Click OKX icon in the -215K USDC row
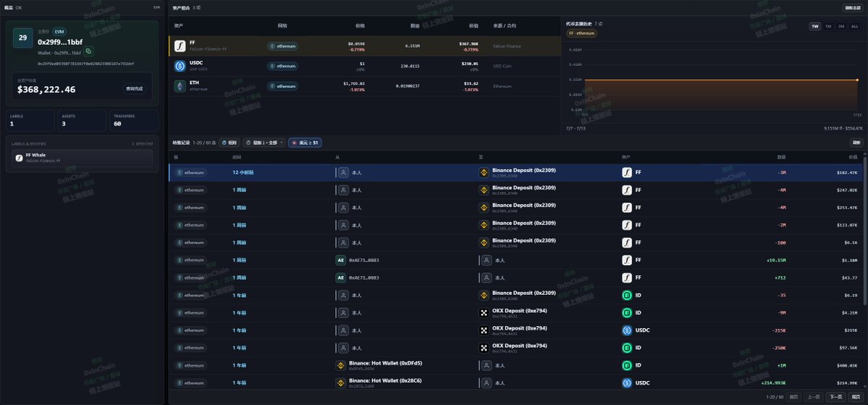 pos(484,330)
